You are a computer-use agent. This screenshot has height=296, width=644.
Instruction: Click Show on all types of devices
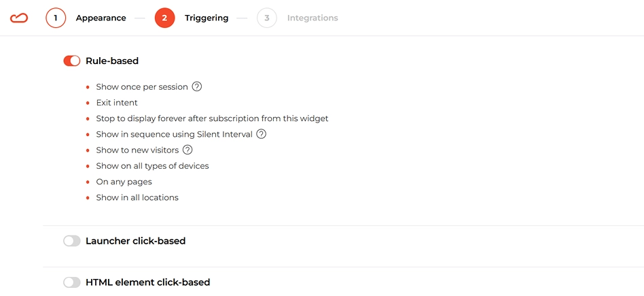tap(152, 166)
